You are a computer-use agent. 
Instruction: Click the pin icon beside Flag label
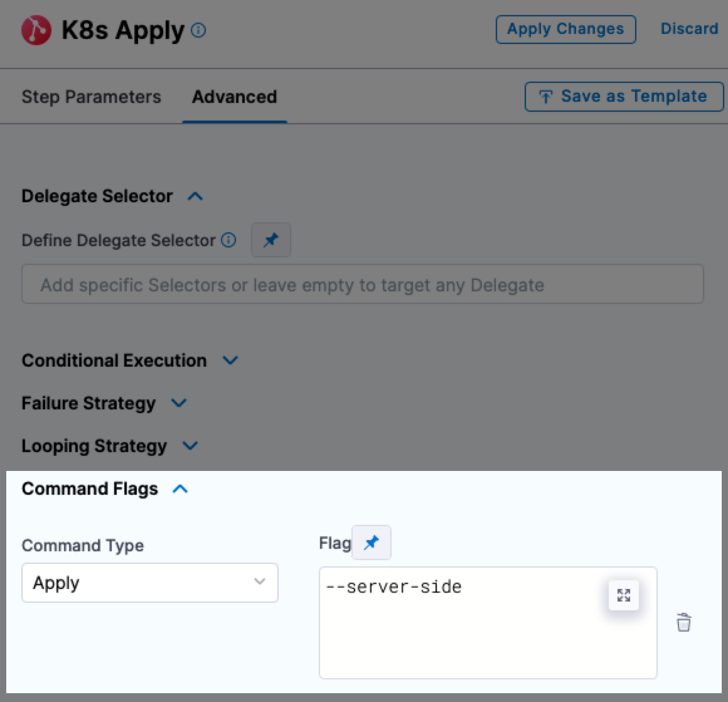(x=372, y=543)
